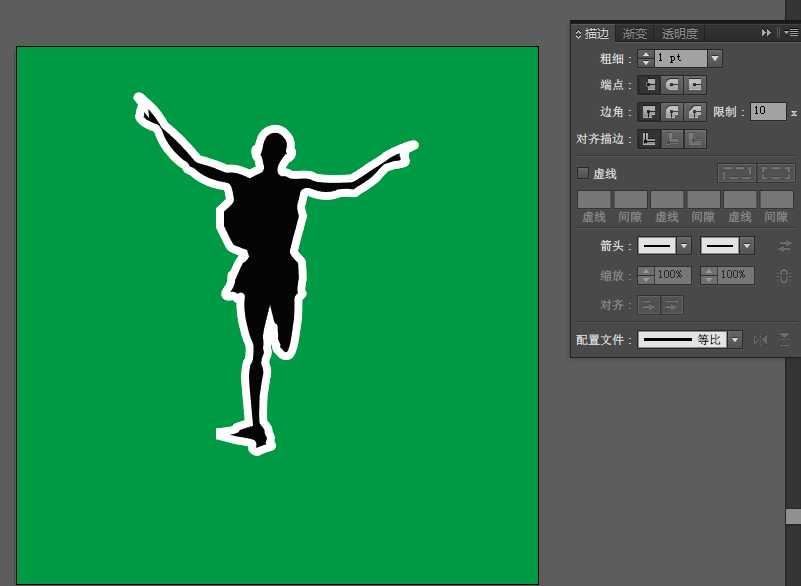Choose the miter join corner icon

pyautogui.click(x=649, y=112)
